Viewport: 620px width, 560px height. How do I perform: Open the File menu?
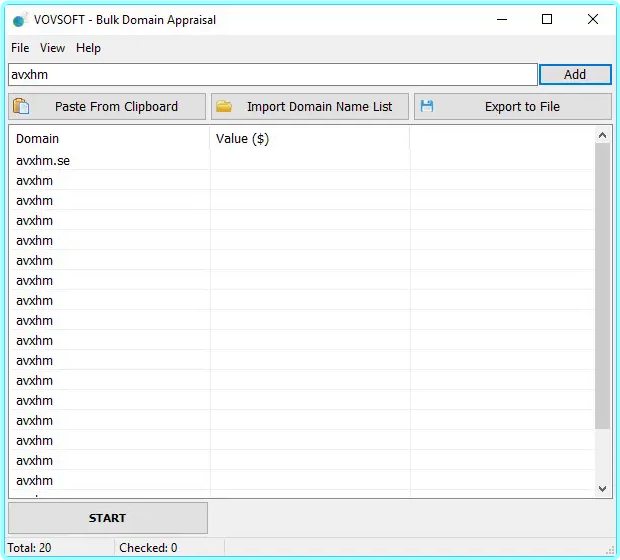pos(20,48)
